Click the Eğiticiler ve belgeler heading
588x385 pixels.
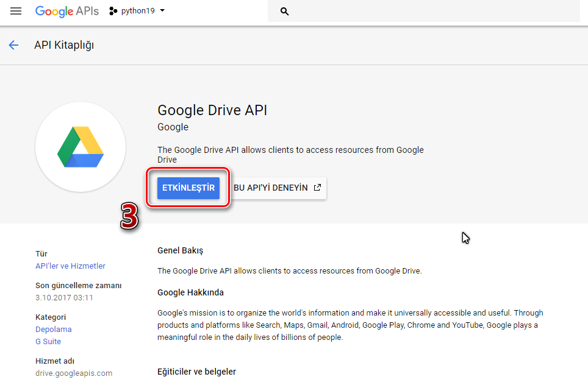pyautogui.click(x=196, y=372)
